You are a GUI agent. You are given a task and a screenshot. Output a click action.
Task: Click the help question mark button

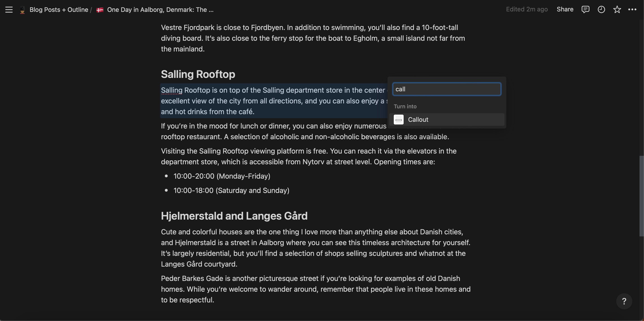(x=624, y=301)
